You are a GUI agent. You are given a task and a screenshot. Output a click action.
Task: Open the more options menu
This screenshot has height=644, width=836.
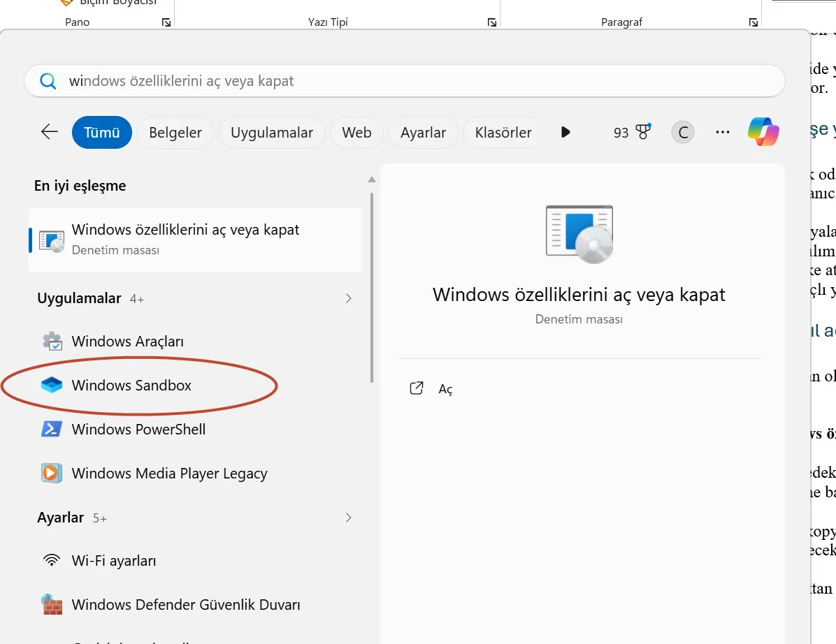(x=722, y=131)
